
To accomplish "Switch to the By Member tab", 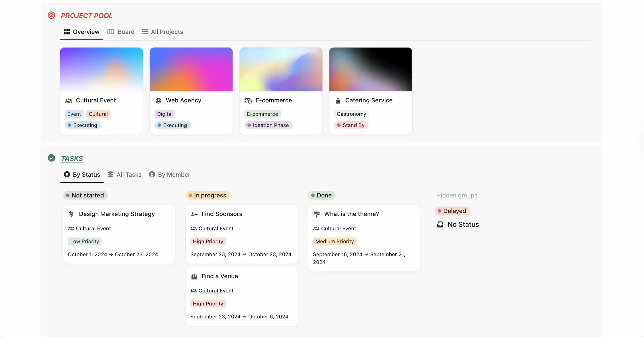I will click(169, 175).
